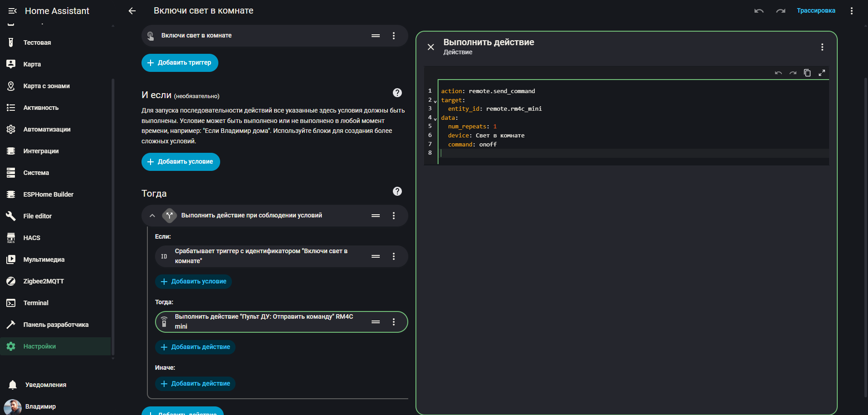868x415 pixels.
Task: Close the "Выполнить действие" panel
Action: click(431, 47)
